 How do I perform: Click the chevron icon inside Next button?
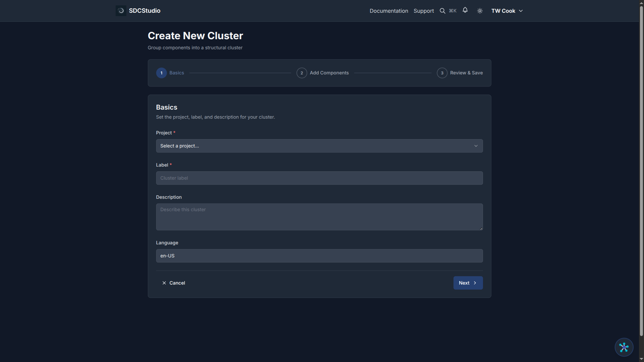point(475,283)
